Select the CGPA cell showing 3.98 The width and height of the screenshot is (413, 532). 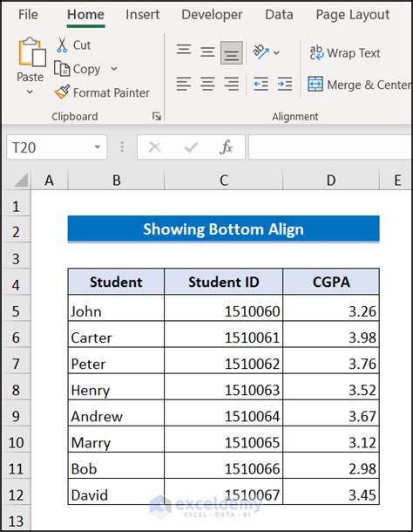[x=331, y=334]
